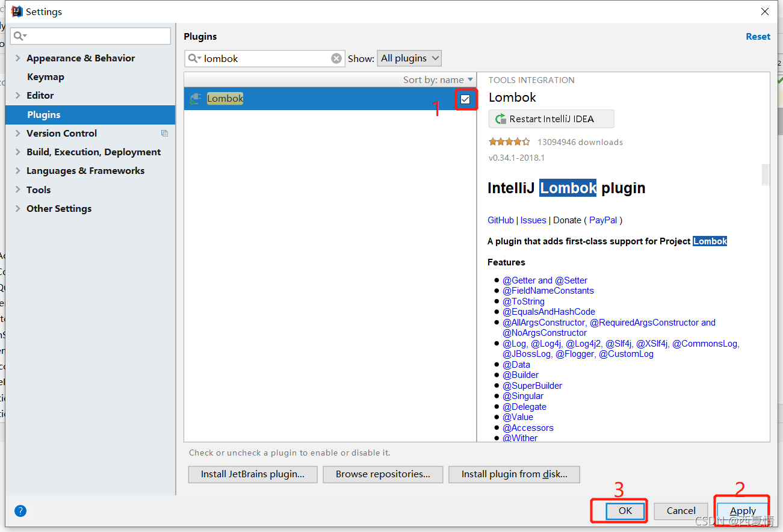Click the 13094946 downloads text
The width and height of the screenshot is (783, 532).
[x=580, y=142]
